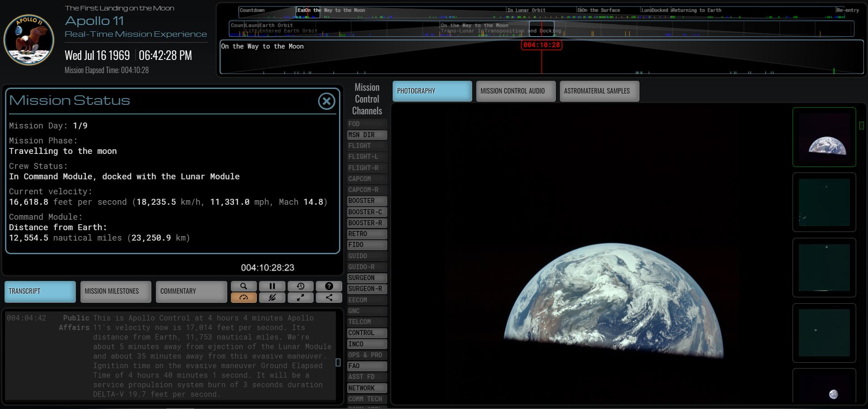Enter fullscreen with the expand arrows icon

[x=300, y=297]
